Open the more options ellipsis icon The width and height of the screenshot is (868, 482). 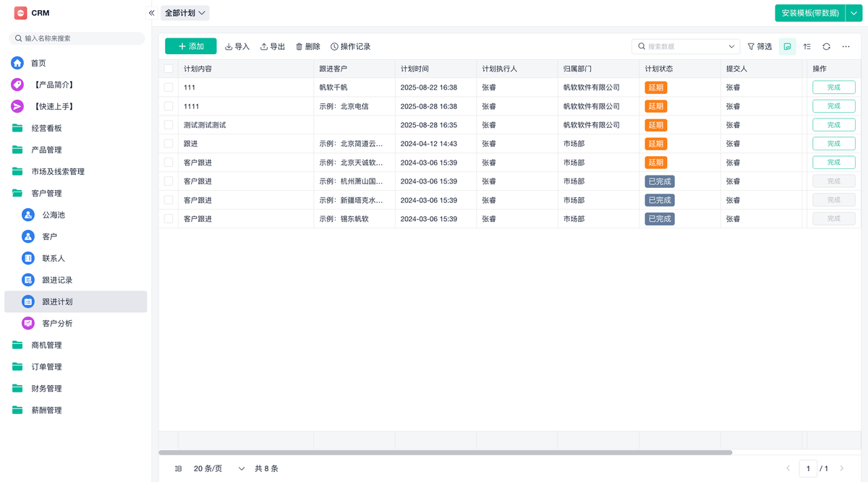pos(846,46)
